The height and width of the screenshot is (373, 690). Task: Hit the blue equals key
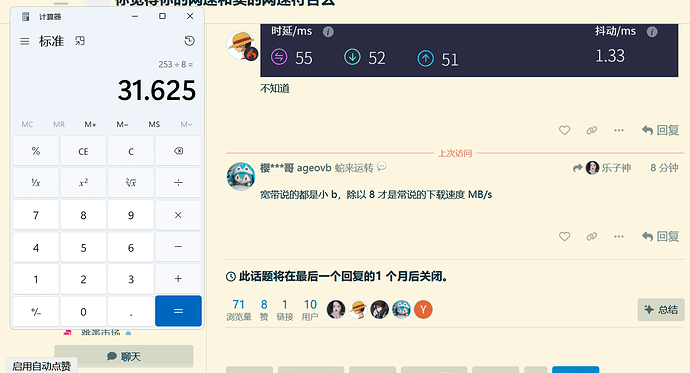tap(178, 311)
